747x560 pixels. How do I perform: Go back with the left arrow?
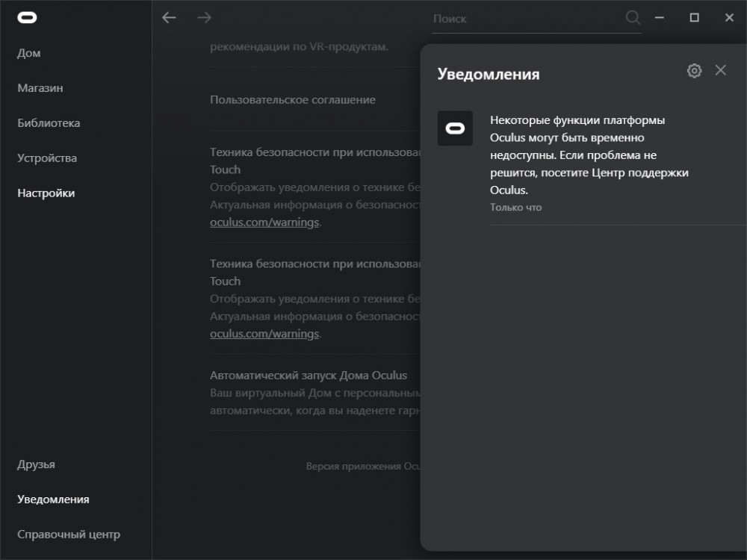[x=169, y=18]
